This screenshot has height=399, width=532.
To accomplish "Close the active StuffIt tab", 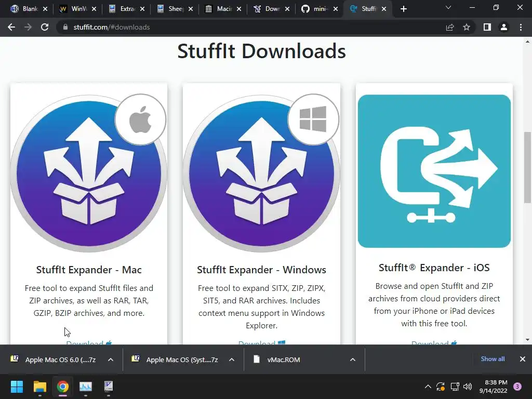I will 384,9.
